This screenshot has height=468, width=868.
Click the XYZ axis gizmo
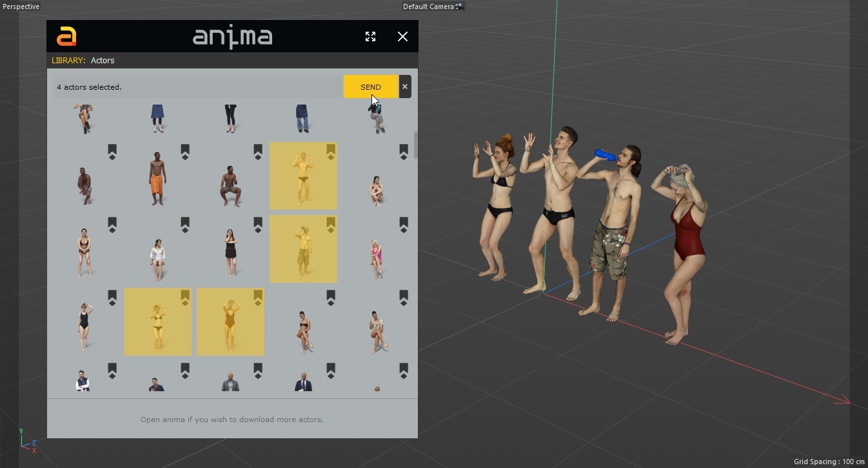point(28,441)
